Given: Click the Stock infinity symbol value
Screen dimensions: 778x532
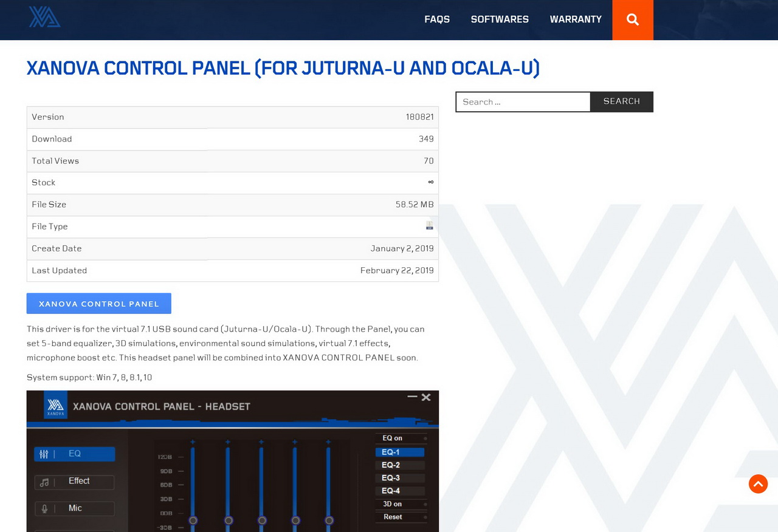Looking at the screenshot, I should pos(431,182).
